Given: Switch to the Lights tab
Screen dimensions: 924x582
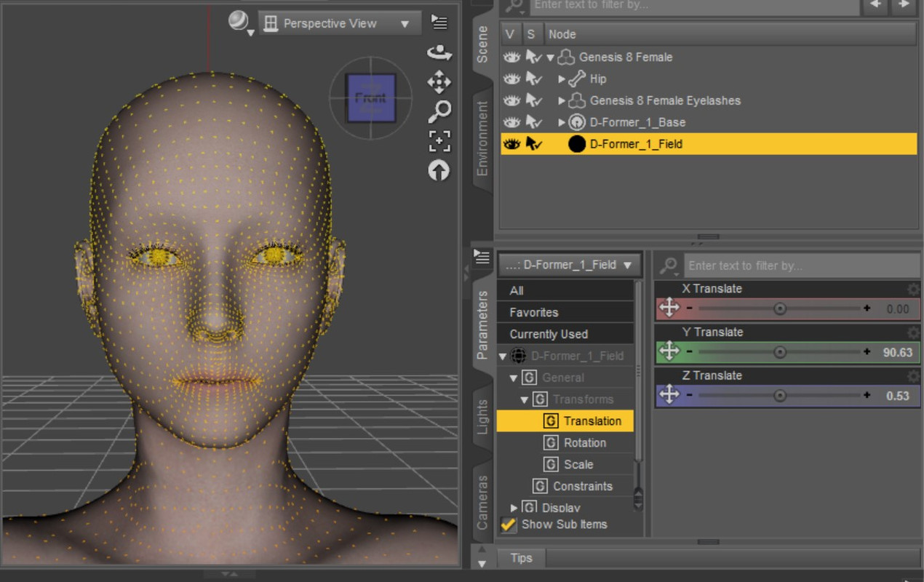Looking at the screenshot, I should (482, 417).
